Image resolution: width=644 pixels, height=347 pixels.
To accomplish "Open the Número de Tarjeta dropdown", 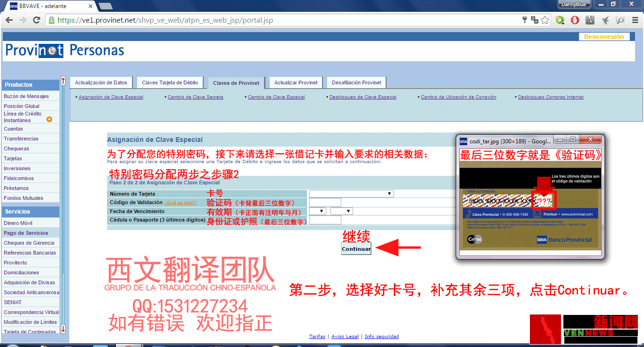I will (x=351, y=194).
